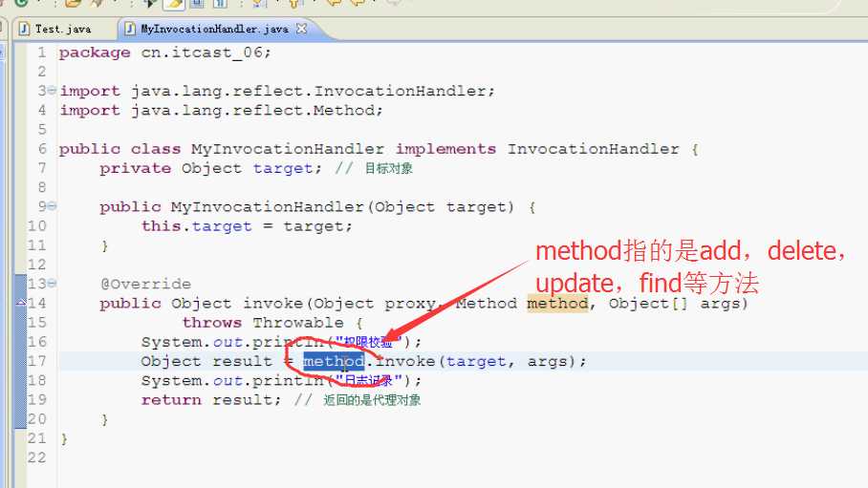This screenshot has width=868, height=488.
Task: Click 'cn.itcast_06' in the package statement
Action: [x=201, y=53]
